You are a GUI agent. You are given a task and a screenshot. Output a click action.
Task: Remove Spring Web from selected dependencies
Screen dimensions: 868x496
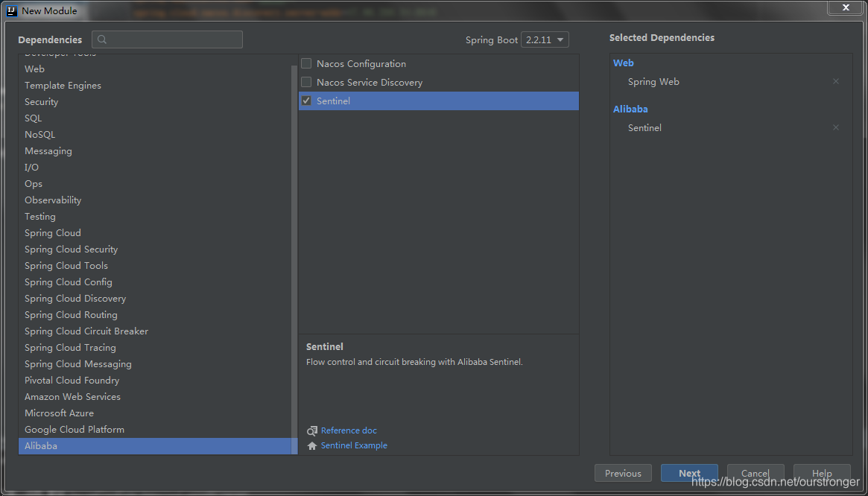coord(836,81)
